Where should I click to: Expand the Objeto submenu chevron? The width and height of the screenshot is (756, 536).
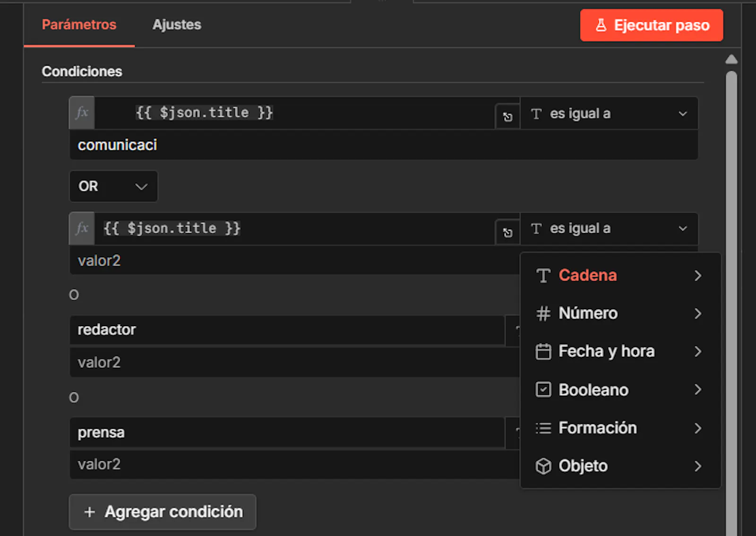point(698,466)
